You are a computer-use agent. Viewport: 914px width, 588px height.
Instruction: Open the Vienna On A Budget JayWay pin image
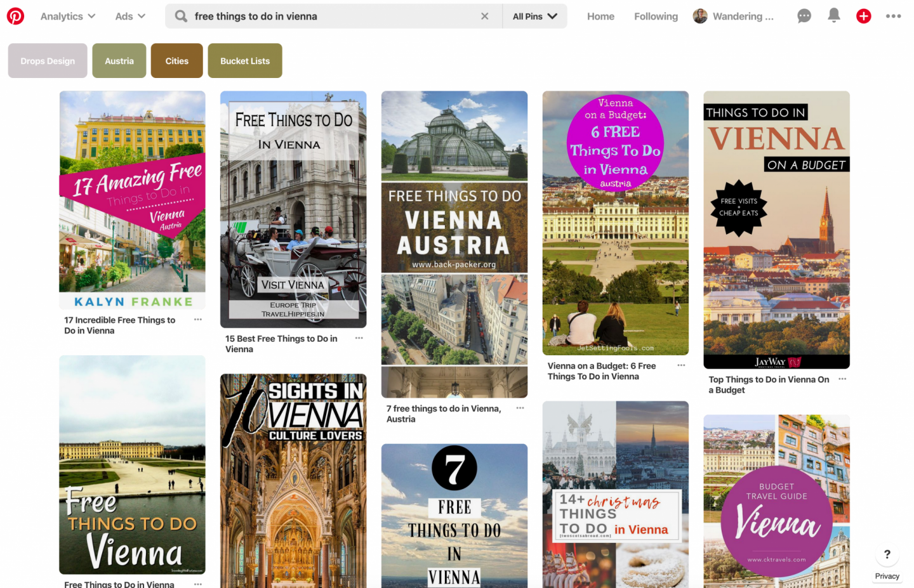point(777,230)
